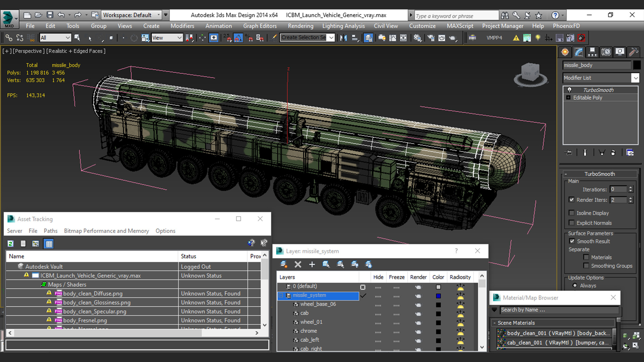Click the blue color swatch of missile_system layer
This screenshot has height=362, width=644.
(438, 296)
